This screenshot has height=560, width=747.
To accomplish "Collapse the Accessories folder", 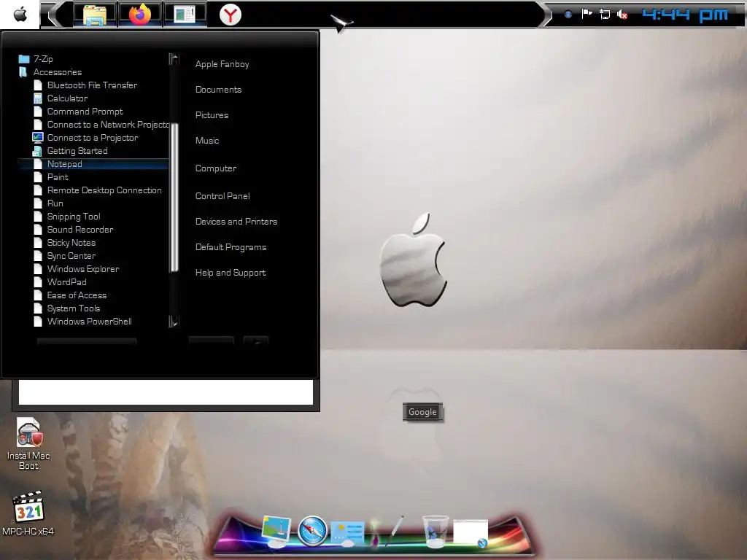I will click(x=57, y=72).
